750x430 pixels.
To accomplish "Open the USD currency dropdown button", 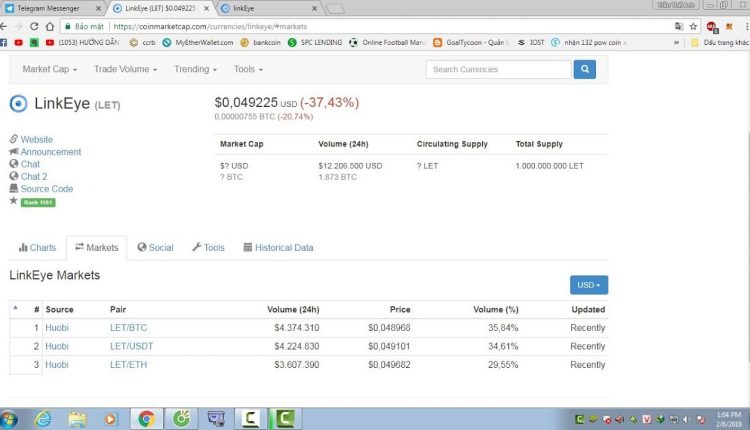I will pos(589,285).
